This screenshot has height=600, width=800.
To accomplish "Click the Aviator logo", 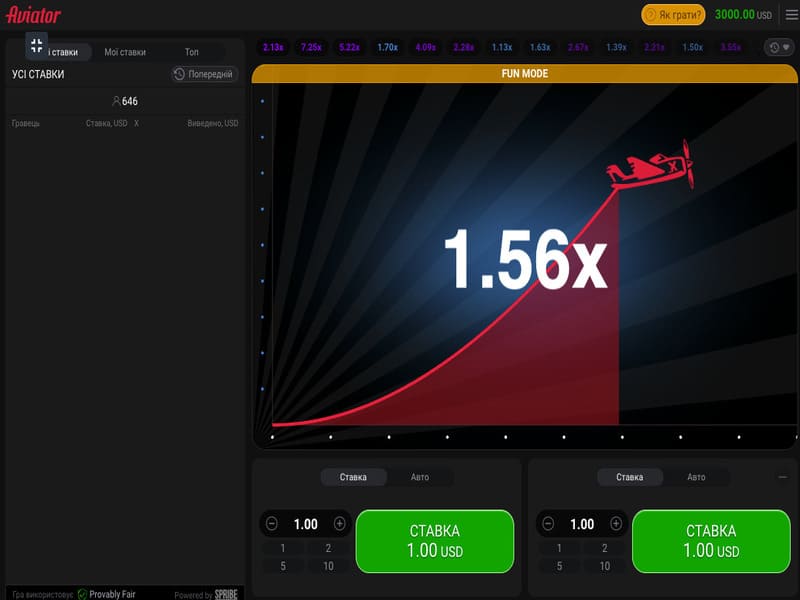I will pos(34,15).
